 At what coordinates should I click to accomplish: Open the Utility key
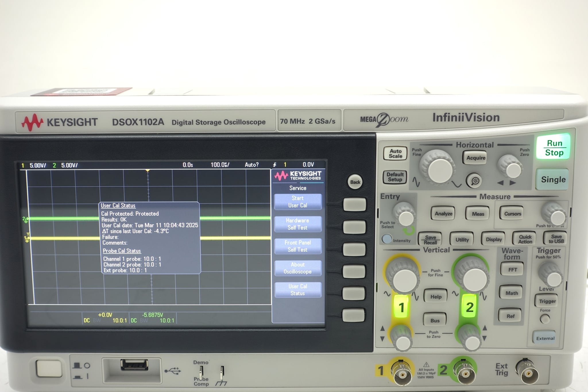(462, 240)
